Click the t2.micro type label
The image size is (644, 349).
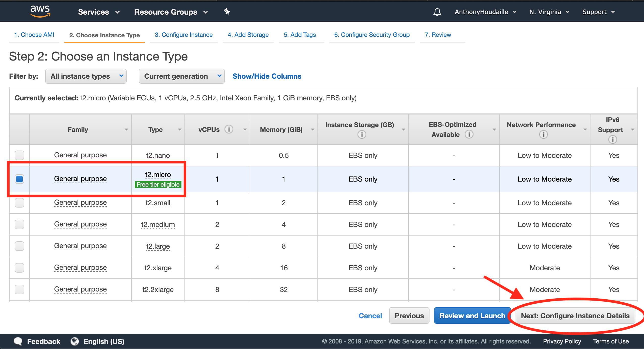[x=158, y=174]
